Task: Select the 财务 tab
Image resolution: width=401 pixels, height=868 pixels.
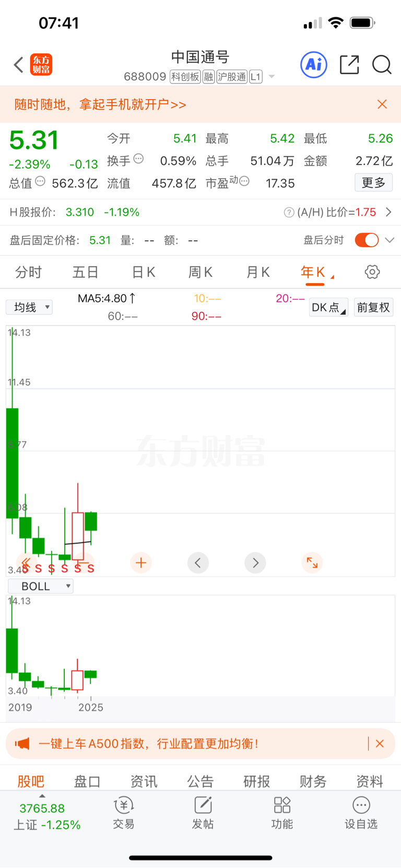Action: [x=313, y=781]
